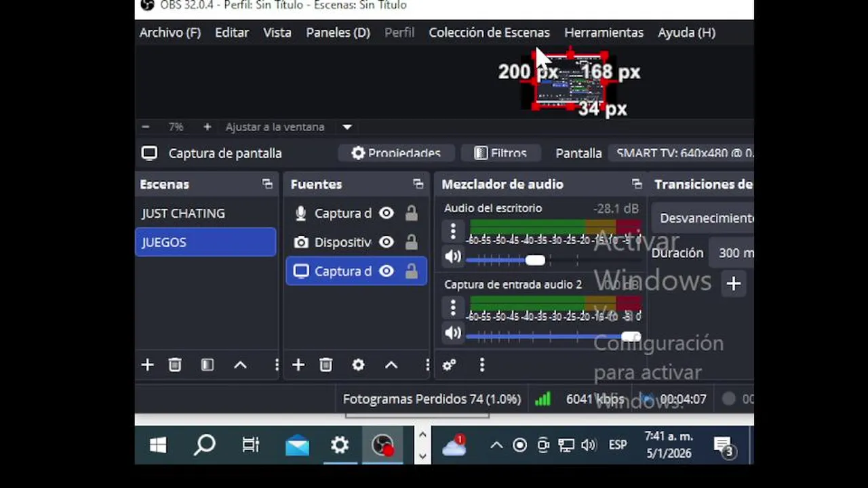Screen dimensions: 868x488
Task: Open the Pantalla SMART TV combo box
Action: tap(681, 153)
